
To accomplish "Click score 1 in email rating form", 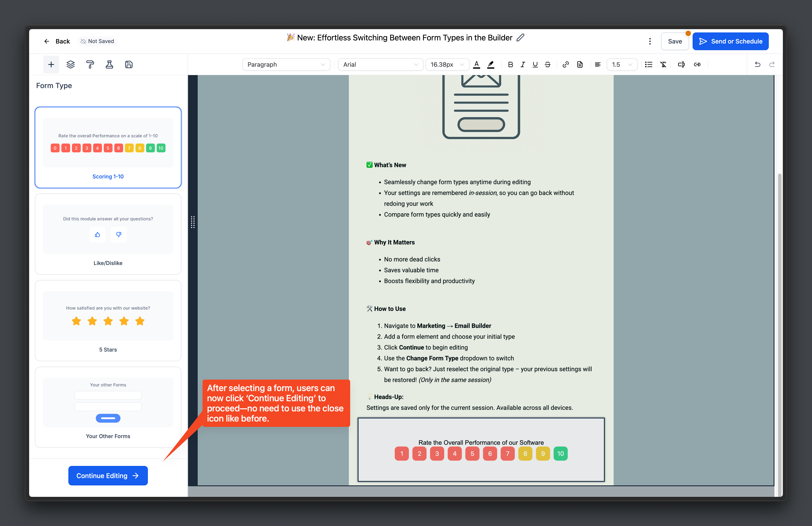I will pos(402,454).
